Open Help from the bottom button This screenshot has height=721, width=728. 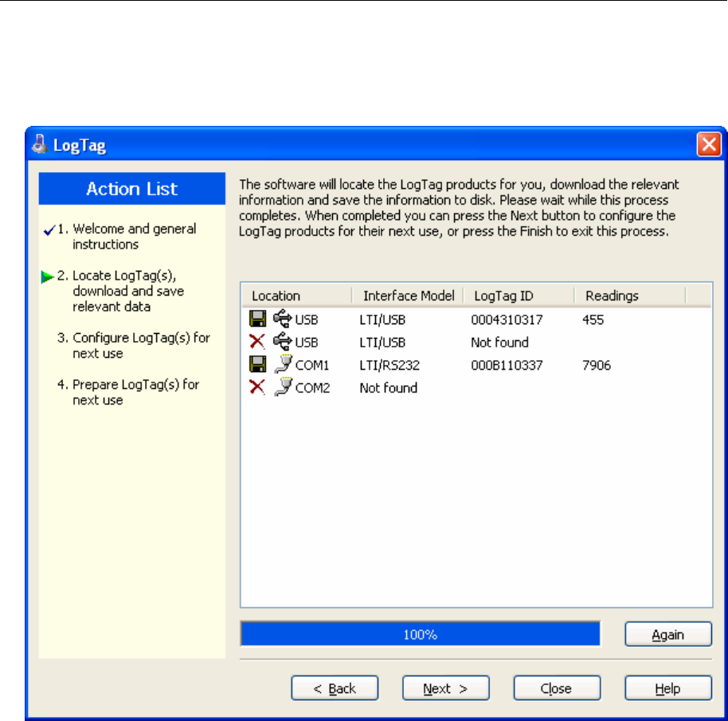click(668, 688)
